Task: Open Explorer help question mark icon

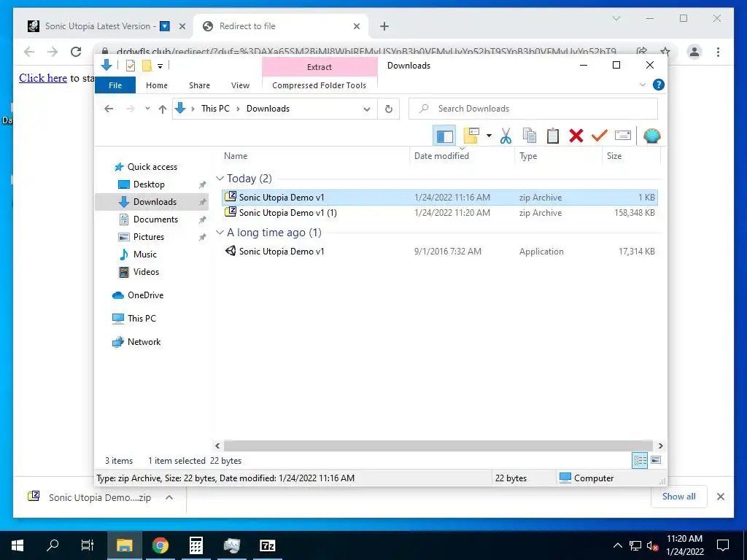Action: pyautogui.click(x=659, y=85)
